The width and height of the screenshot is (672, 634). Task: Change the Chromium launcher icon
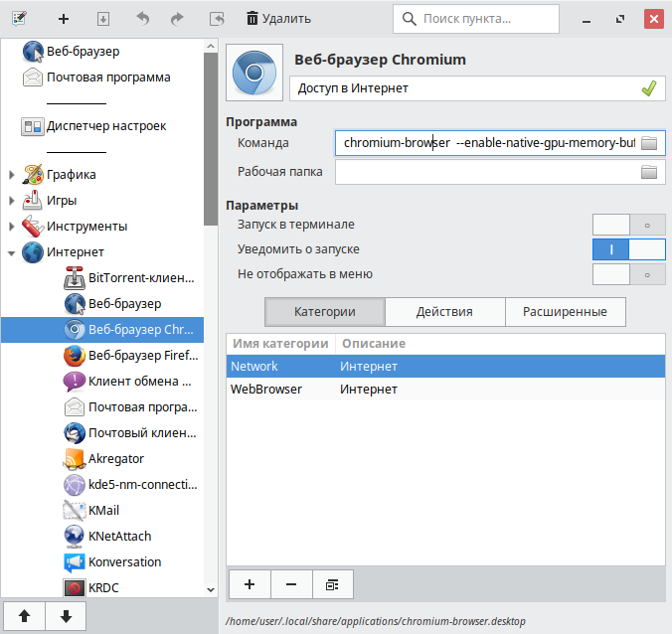pos(254,73)
